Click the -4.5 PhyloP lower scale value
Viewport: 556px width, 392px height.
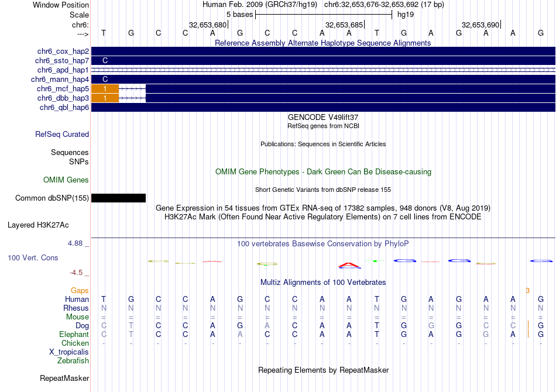pyautogui.click(x=76, y=273)
